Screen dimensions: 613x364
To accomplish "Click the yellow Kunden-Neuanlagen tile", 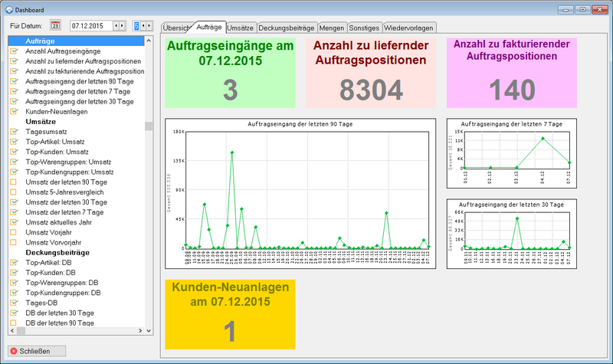I will 230,314.
